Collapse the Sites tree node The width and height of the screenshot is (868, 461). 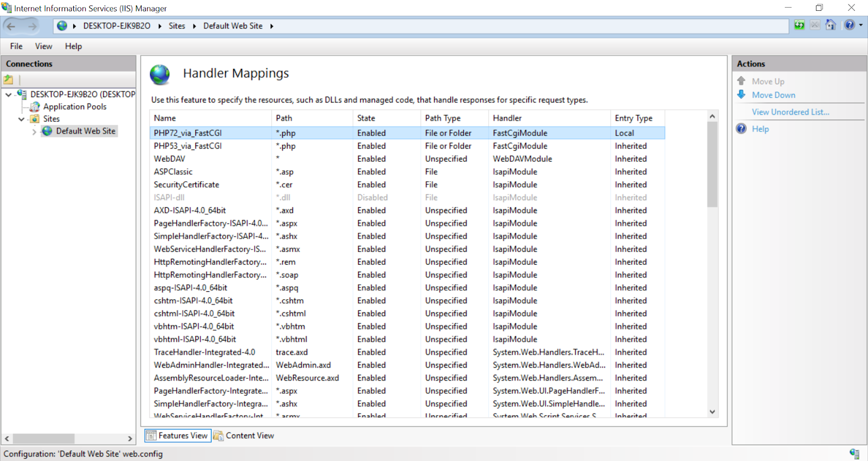[22, 119]
